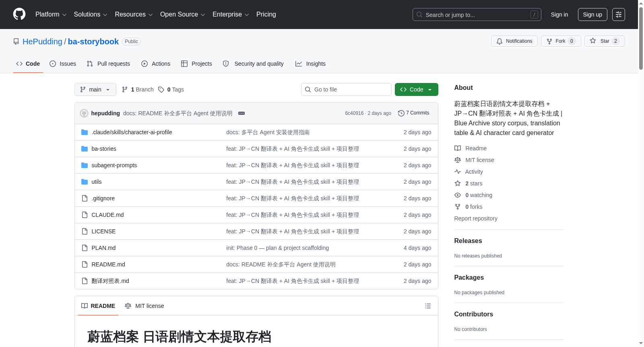
Task: Open the Pull requests tab
Action: (x=108, y=64)
